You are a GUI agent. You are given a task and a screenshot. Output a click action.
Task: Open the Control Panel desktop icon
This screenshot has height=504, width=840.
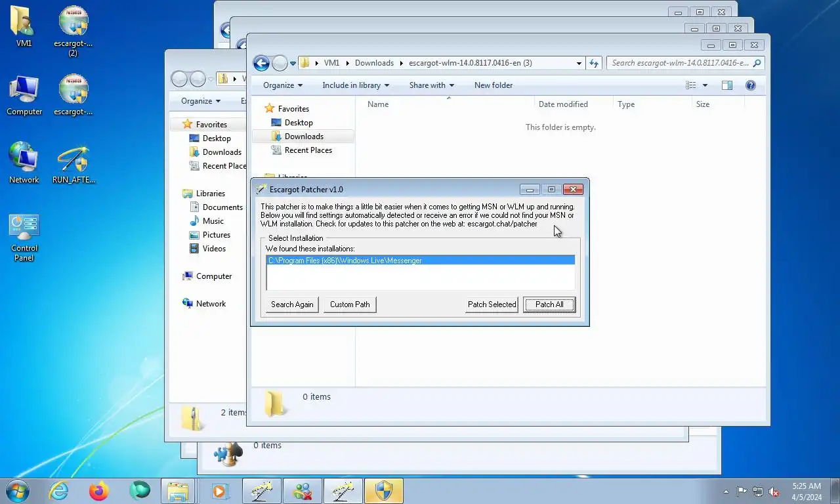24,238
